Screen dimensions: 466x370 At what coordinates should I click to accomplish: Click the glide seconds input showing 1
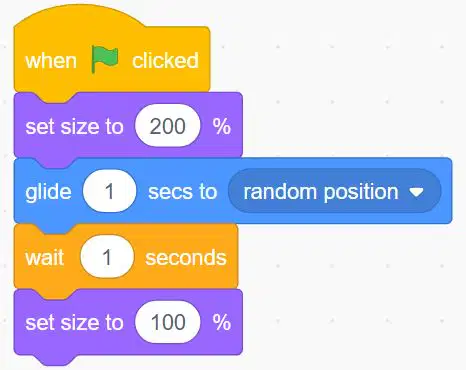(109, 191)
